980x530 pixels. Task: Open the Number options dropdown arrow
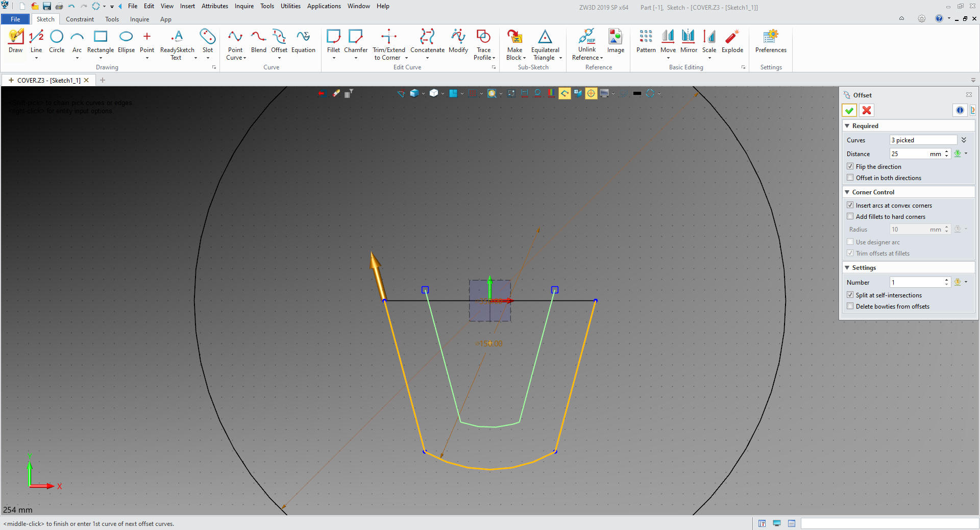coord(966,282)
